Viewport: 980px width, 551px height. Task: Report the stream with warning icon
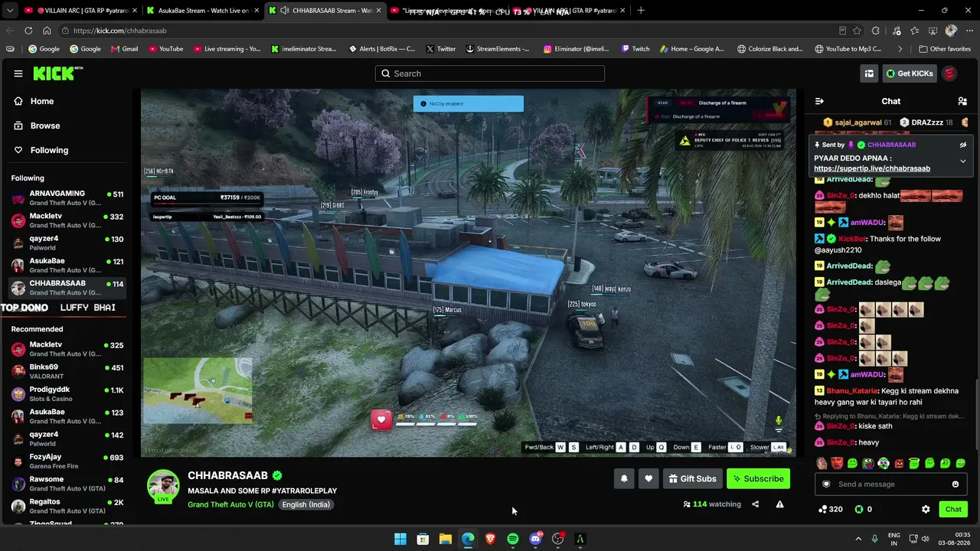click(x=779, y=504)
